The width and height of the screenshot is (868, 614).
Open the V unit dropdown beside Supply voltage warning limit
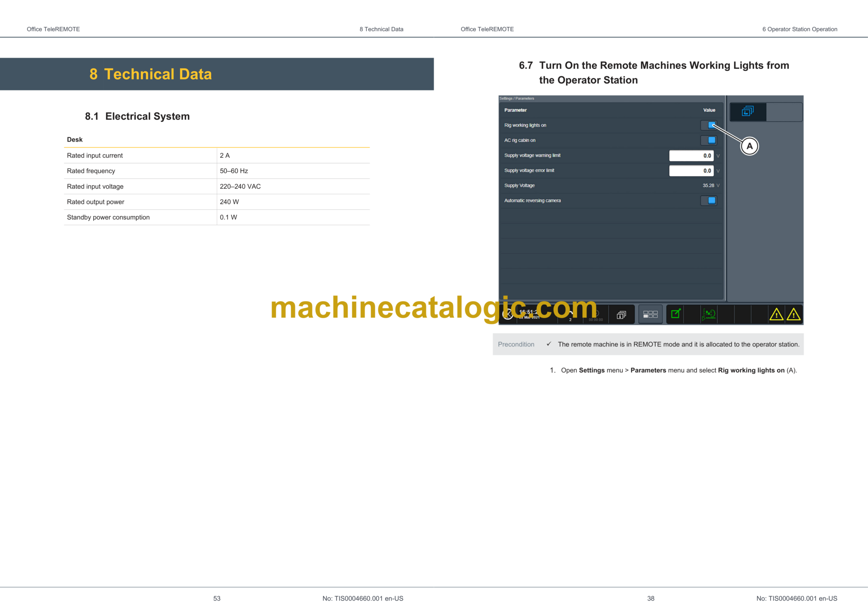(x=718, y=156)
